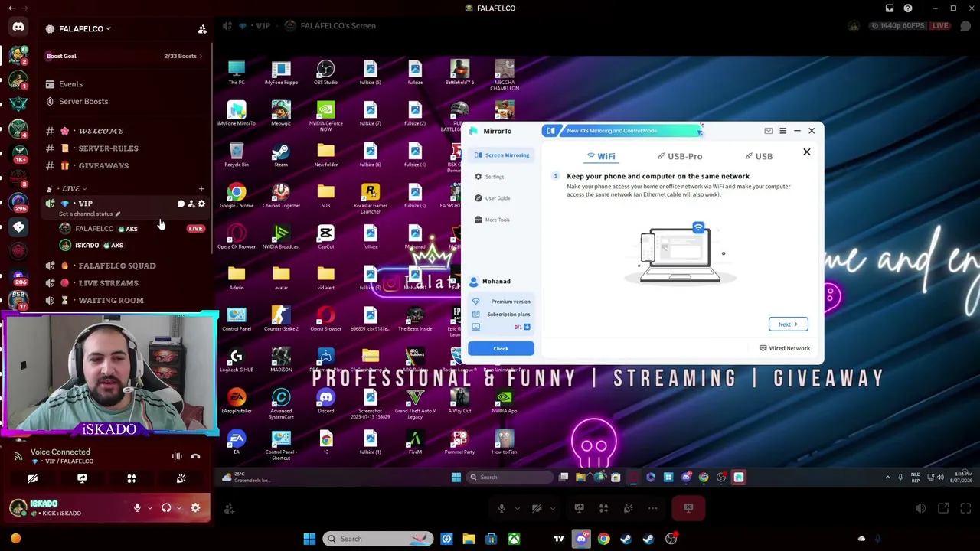Viewport: 980px width, 551px height.
Task: Open Discord direct messages home icon
Action: coord(18,28)
